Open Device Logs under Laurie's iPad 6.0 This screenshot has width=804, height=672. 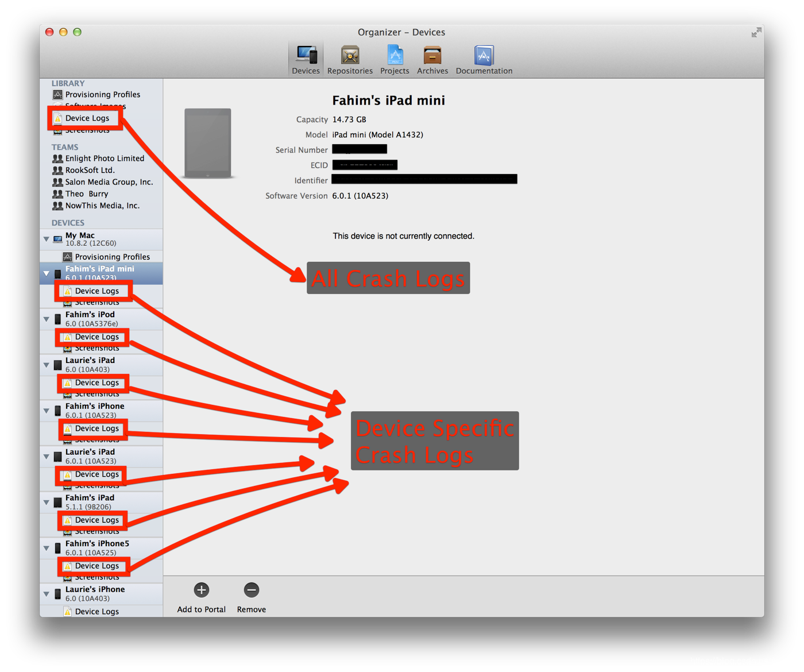[x=91, y=383]
